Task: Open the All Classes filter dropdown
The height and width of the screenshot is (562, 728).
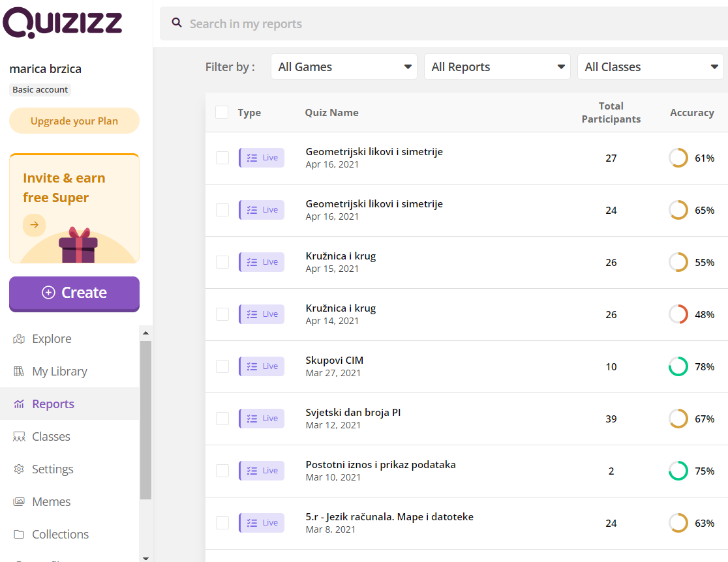Action: 650,67
